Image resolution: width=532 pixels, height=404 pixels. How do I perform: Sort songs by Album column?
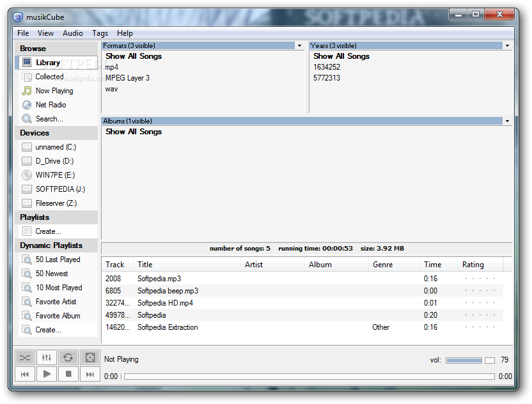[x=336, y=265]
